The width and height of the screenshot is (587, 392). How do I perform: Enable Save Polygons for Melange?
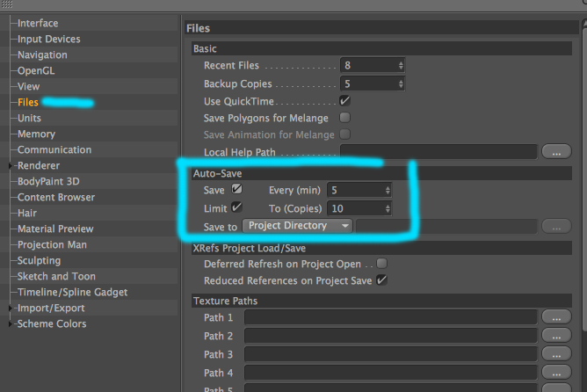pos(344,118)
